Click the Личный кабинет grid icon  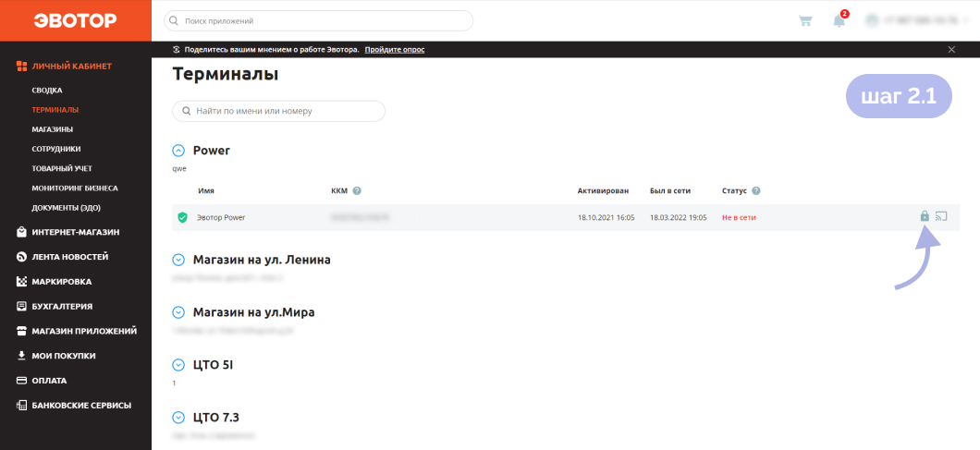tap(21, 66)
